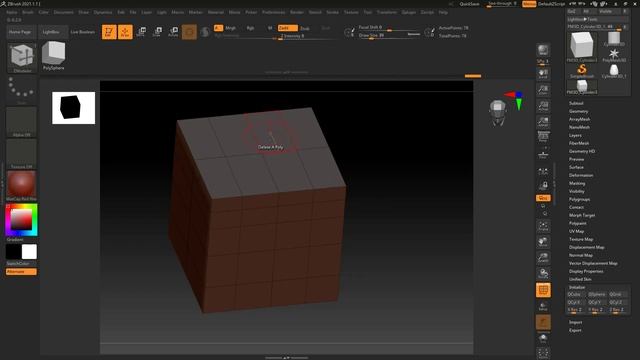Click the Rotate view icon in right shelf
Viewport: 640px width, 360px height.
(543, 273)
